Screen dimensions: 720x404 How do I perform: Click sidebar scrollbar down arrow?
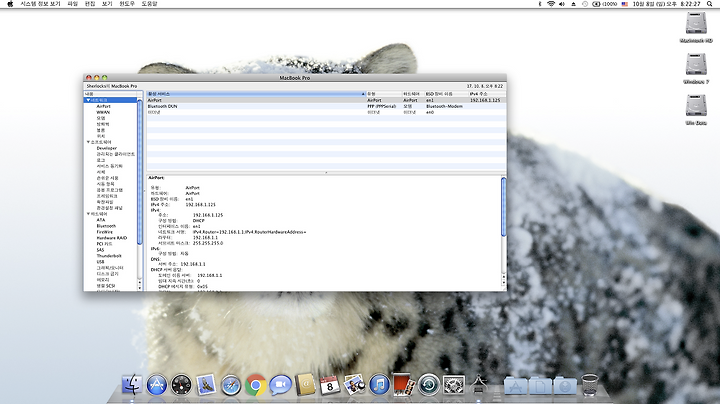(x=140, y=287)
